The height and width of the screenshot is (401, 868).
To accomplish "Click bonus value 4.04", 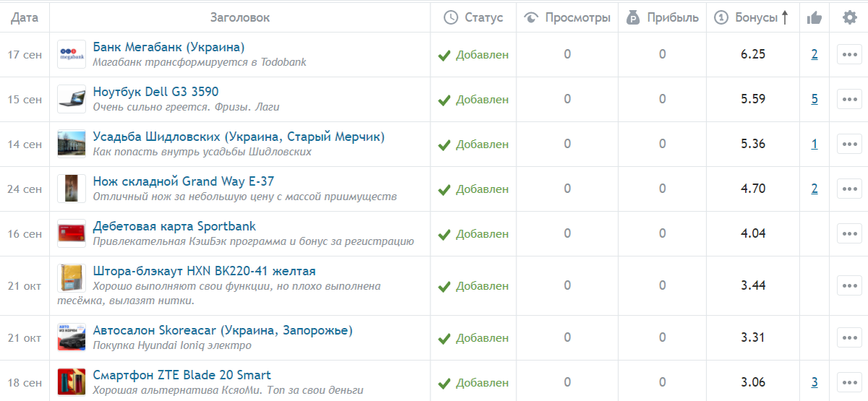I will pos(753,234).
